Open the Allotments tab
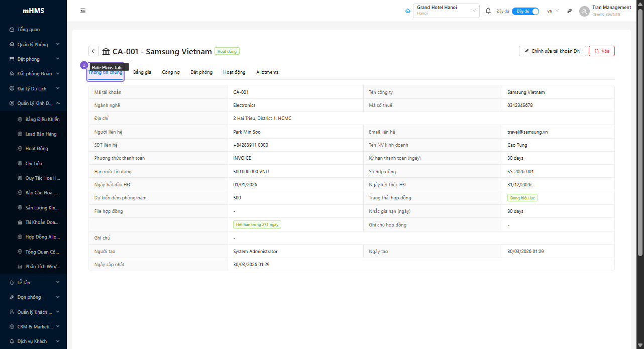The image size is (644, 349). tap(267, 72)
